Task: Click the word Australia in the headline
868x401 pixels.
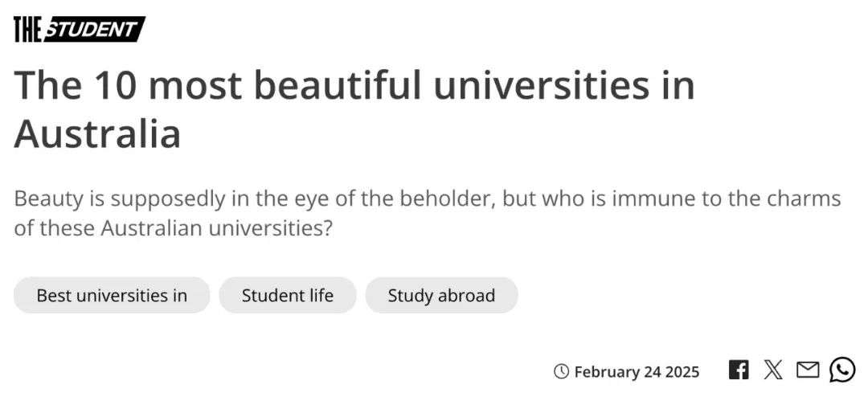Action: pos(97,134)
